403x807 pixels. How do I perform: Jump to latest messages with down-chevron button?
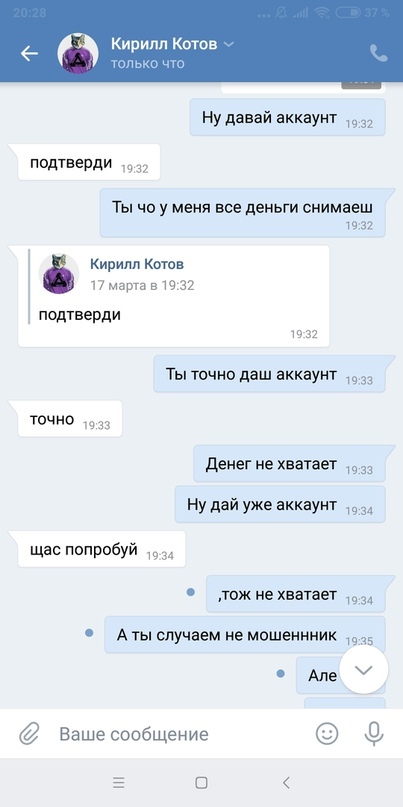tap(364, 670)
